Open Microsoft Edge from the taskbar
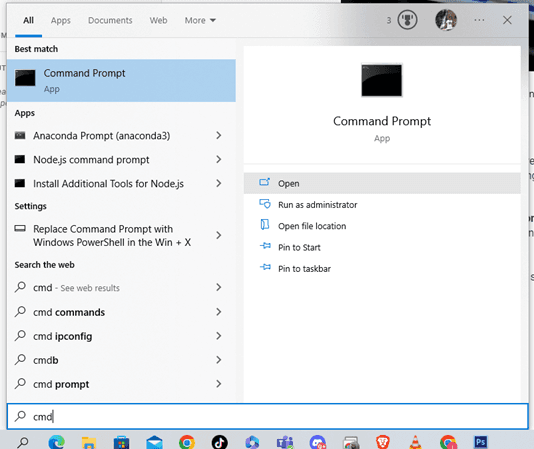The width and height of the screenshot is (534, 449). (x=57, y=442)
